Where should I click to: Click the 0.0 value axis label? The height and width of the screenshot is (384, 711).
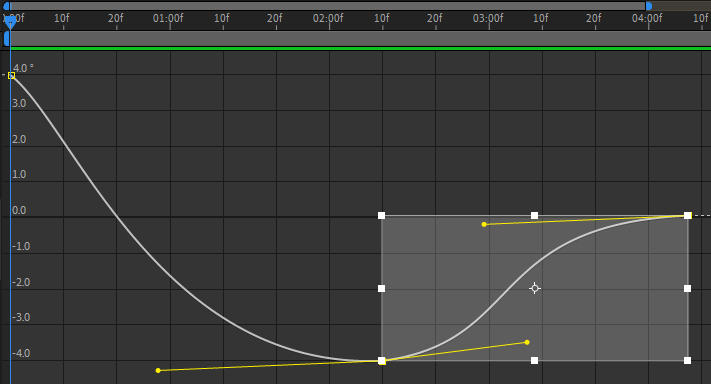[x=19, y=210]
